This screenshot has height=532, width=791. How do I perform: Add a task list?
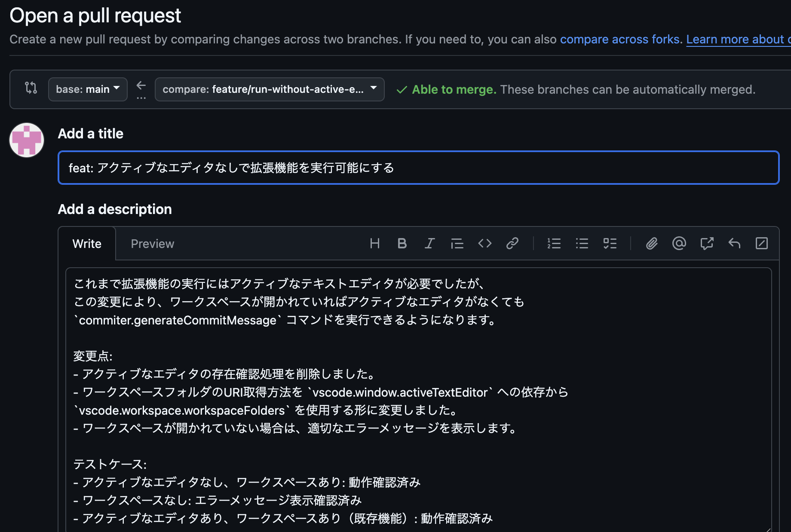pos(610,243)
